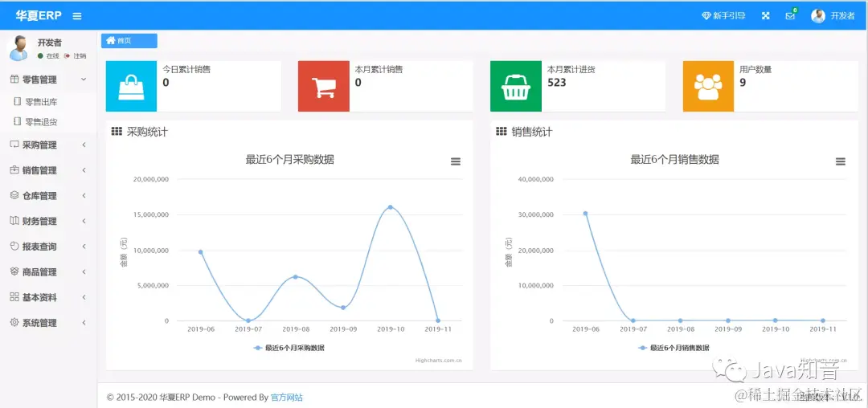Click the 销售管理 briefcase icon

(x=15, y=169)
